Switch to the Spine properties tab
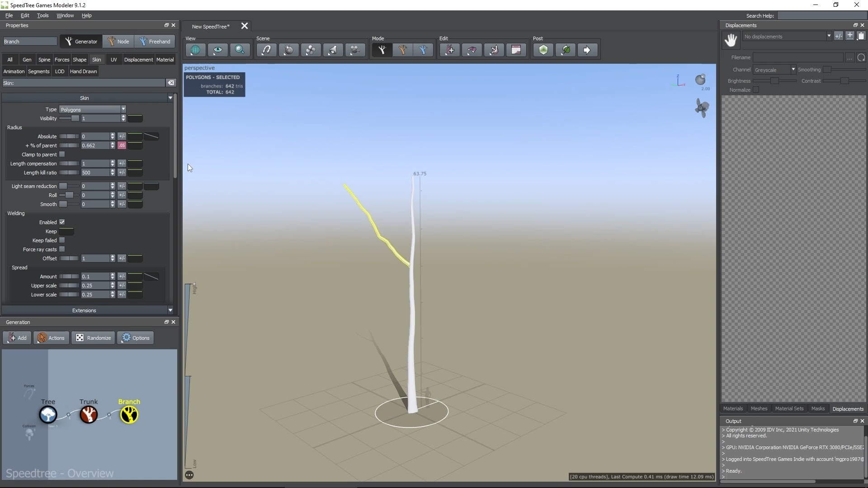Viewport: 868px width, 488px height. click(x=44, y=60)
